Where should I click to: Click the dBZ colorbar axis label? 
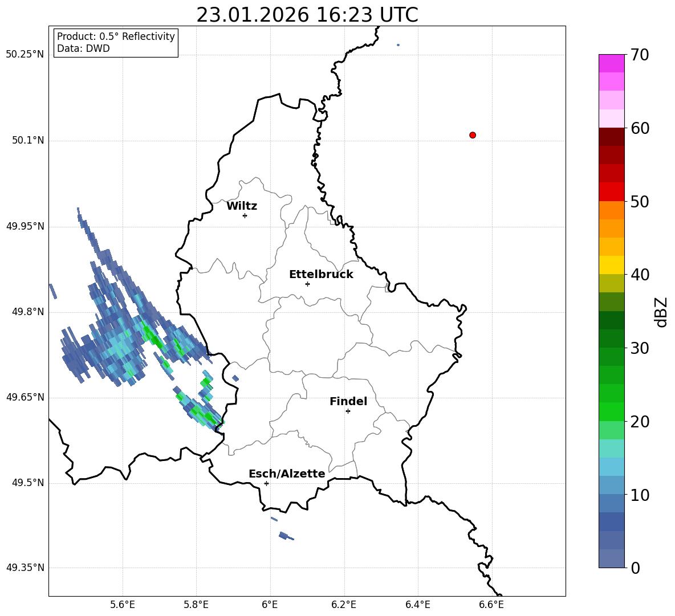pyautogui.click(x=661, y=312)
